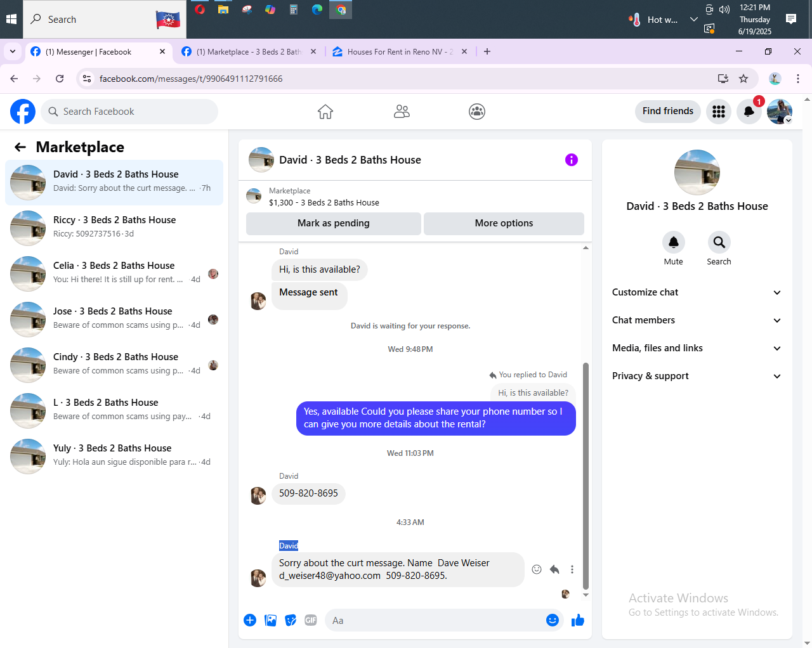Screen dimensions: 812x648
Task: View site information icon in address bar
Action: (x=88, y=79)
